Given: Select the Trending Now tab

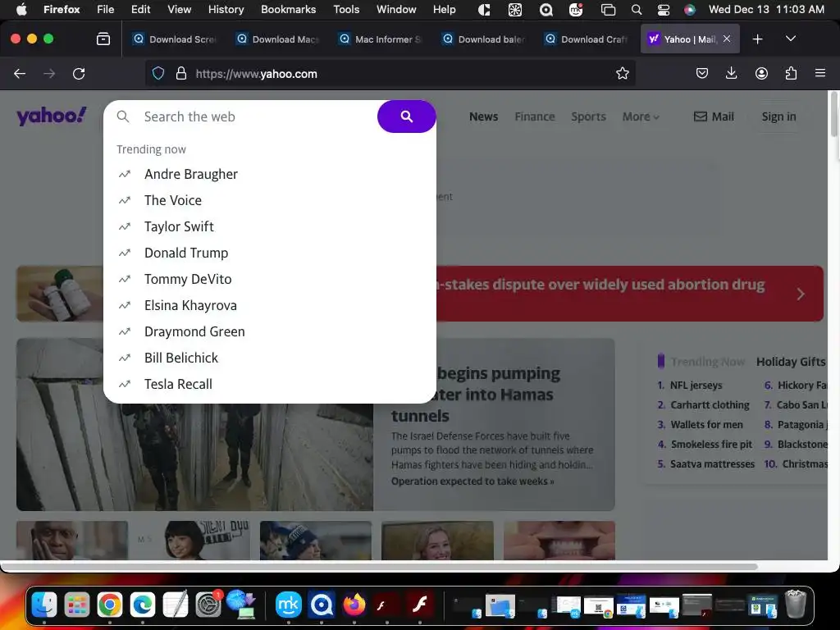Looking at the screenshot, I should tap(708, 362).
